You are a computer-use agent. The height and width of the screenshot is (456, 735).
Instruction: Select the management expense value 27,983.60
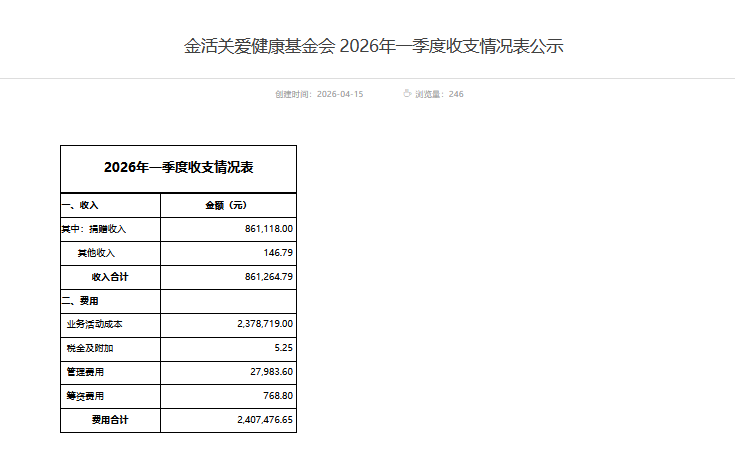click(x=271, y=372)
